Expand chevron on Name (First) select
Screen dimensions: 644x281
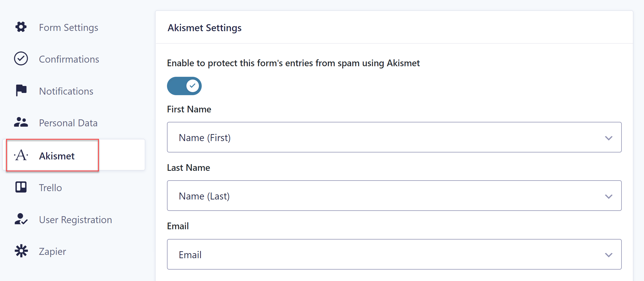pos(609,138)
